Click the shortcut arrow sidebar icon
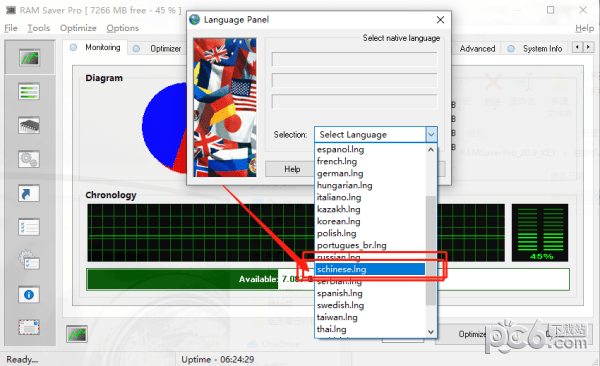This screenshot has width=600, height=366. pos(29,193)
